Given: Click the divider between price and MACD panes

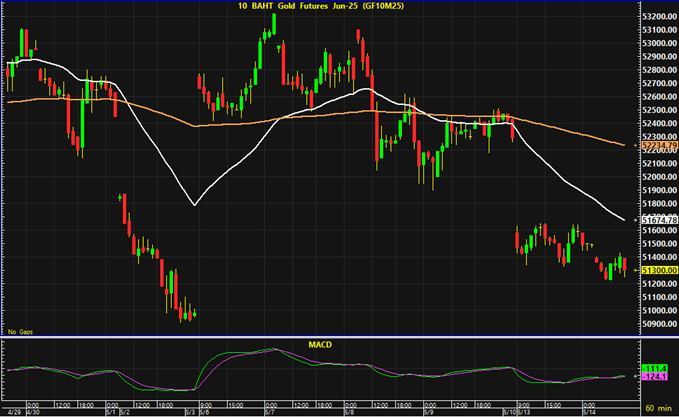Looking at the screenshot, I should (x=320, y=338).
